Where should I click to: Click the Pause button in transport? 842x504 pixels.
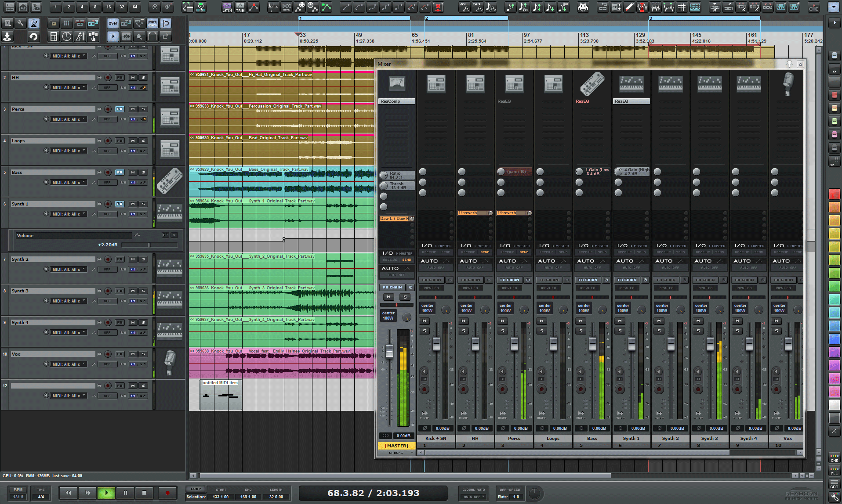tap(125, 493)
